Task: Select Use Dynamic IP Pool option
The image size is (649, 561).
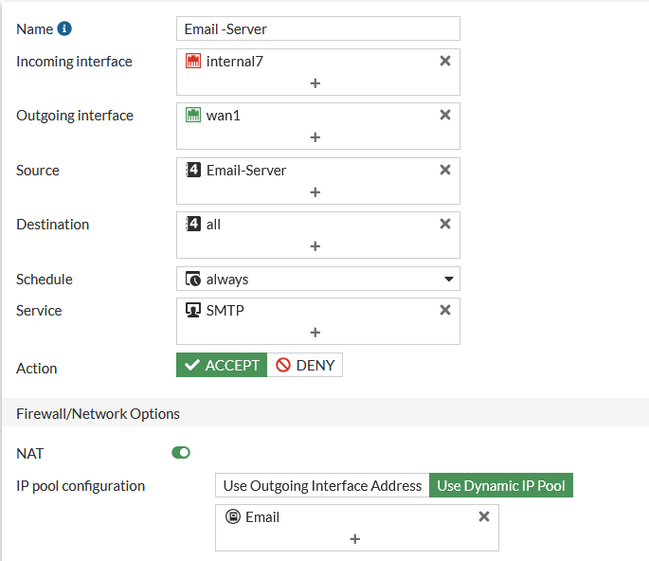Action: 501,486
